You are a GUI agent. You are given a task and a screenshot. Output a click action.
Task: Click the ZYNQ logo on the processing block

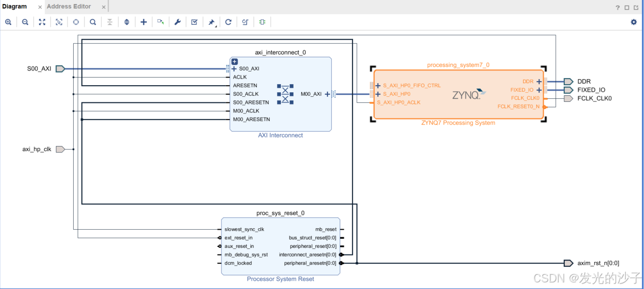tap(469, 94)
